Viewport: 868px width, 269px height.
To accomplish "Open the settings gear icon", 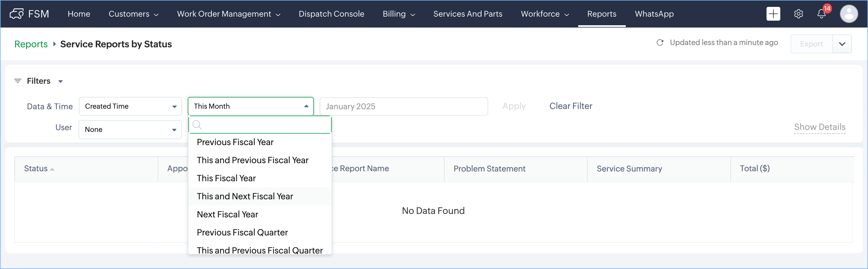I will (x=798, y=14).
